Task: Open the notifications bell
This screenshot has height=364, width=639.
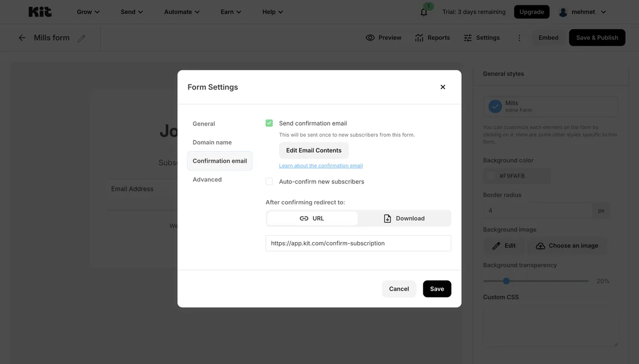Action: pos(424,12)
